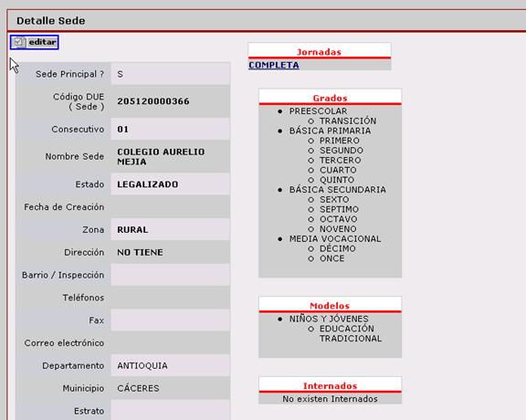Select the PREESCOLAR grade item
The height and width of the screenshot is (420, 526).
(318, 111)
